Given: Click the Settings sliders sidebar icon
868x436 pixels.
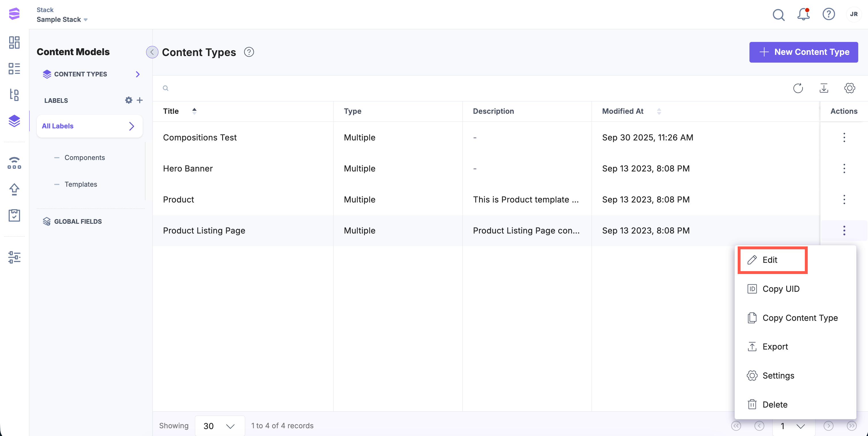Looking at the screenshot, I should coord(14,257).
